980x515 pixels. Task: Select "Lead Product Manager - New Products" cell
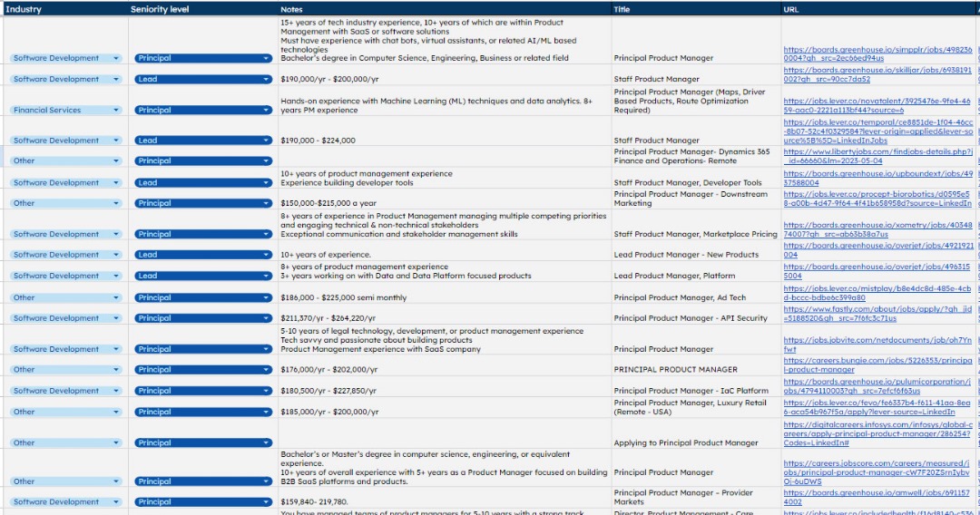coord(696,250)
